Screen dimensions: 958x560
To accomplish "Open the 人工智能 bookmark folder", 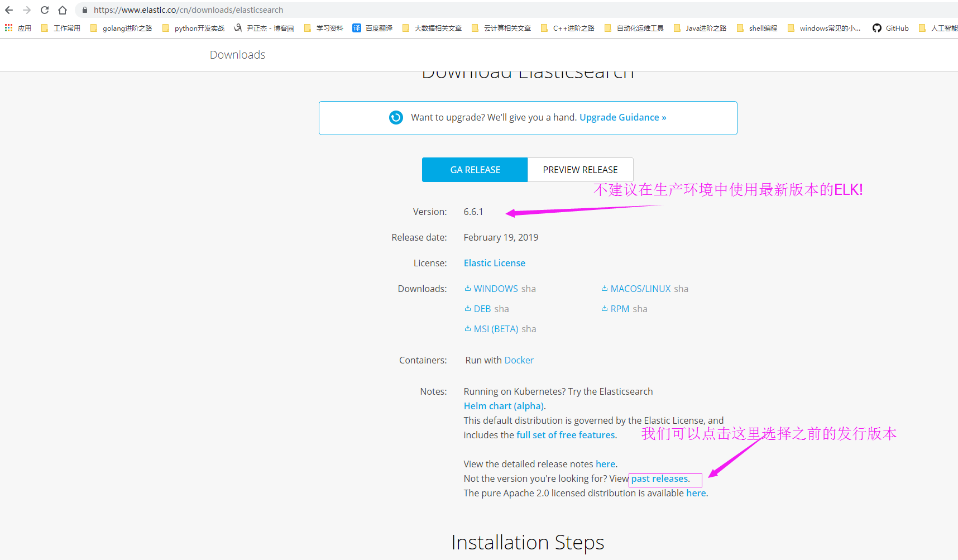I will 938,28.
